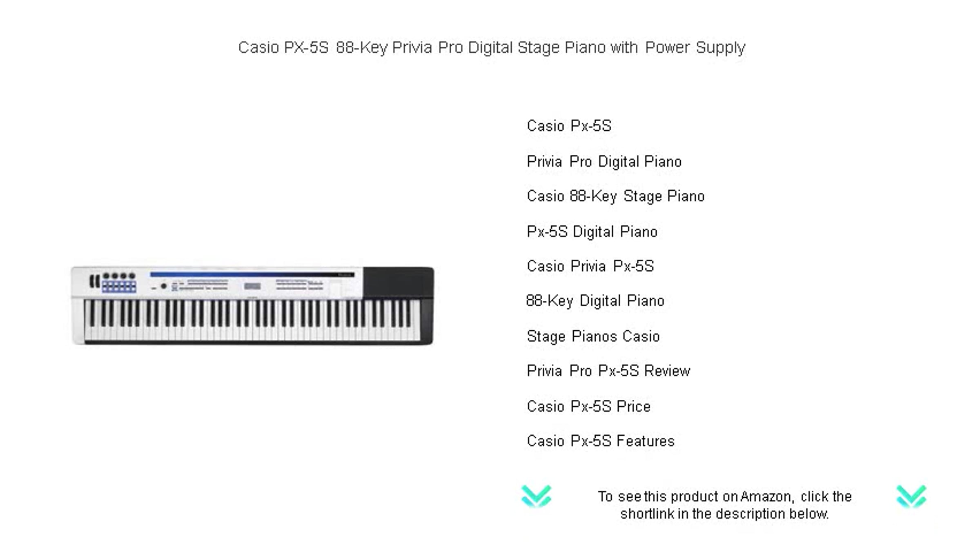Screen dimensions: 980x552
Task: Click the Casio keyboard product image
Action: 252,305
